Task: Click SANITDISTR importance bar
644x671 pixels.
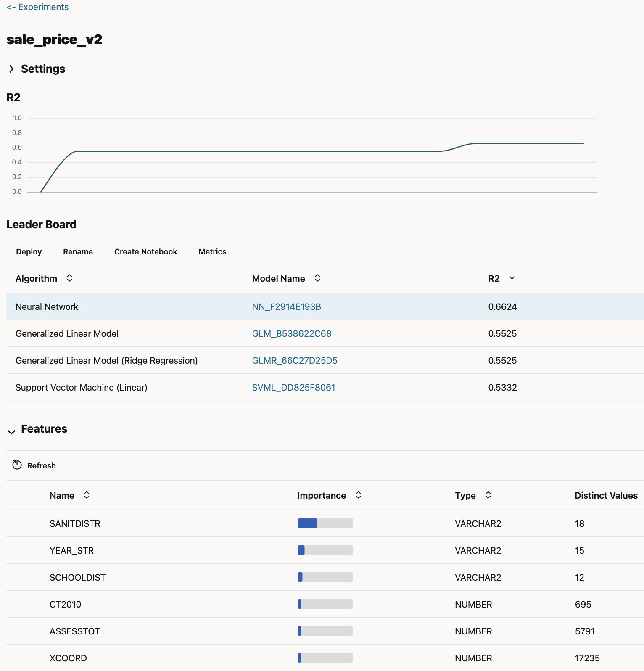Action: (x=325, y=523)
